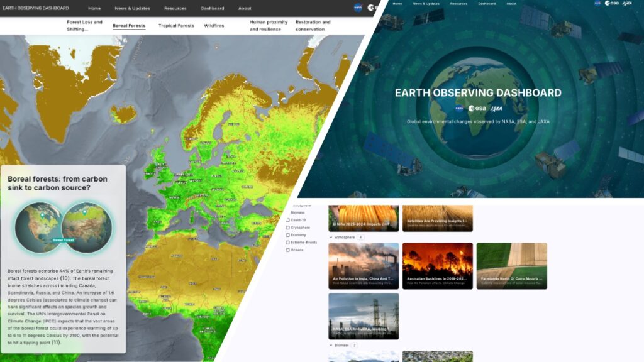Open the El Niño 2023-2024 story card
Image resolution: width=644 pixels, height=362 pixels.
(x=364, y=218)
